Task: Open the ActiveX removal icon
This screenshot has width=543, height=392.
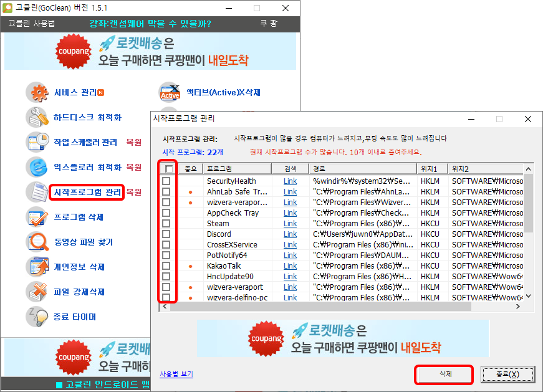Action: tap(170, 92)
